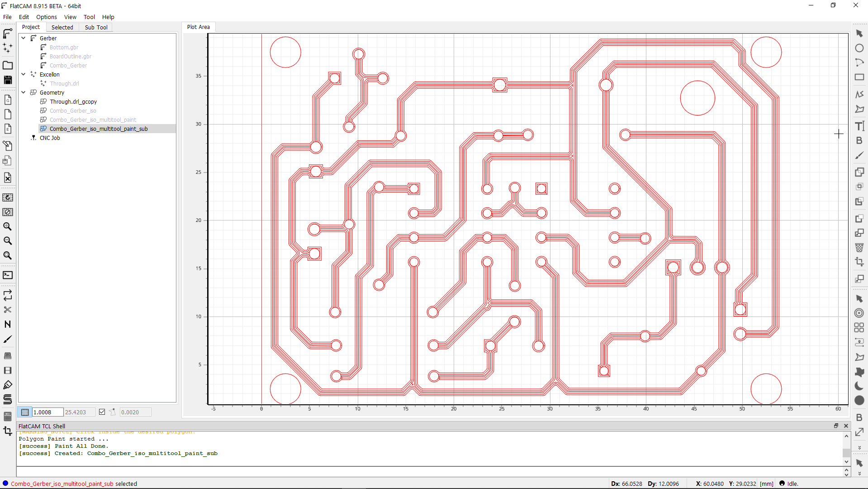Viewport: 868px width, 489px height.
Task: Select BoardOutline.gbr in project tree
Action: [x=71, y=56]
